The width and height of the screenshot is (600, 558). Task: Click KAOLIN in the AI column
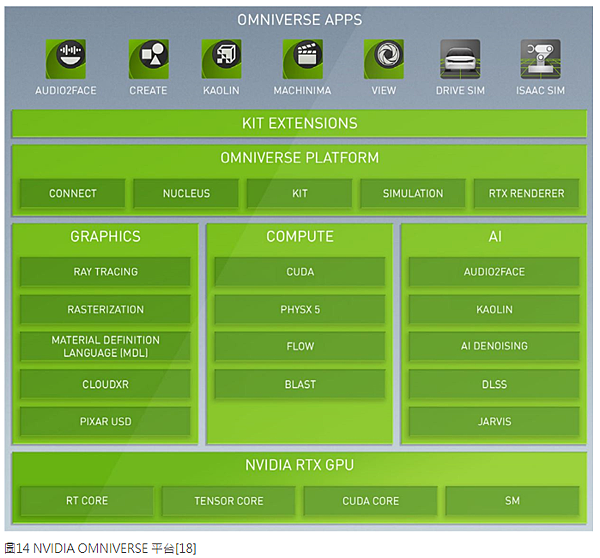[x=494, y=309]
